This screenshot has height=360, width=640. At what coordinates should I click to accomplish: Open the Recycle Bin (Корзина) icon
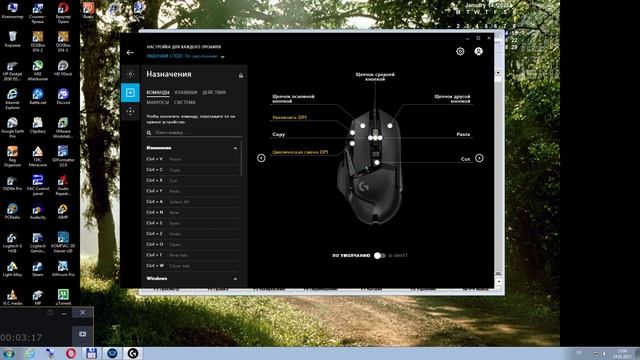(x=12, y=40)
